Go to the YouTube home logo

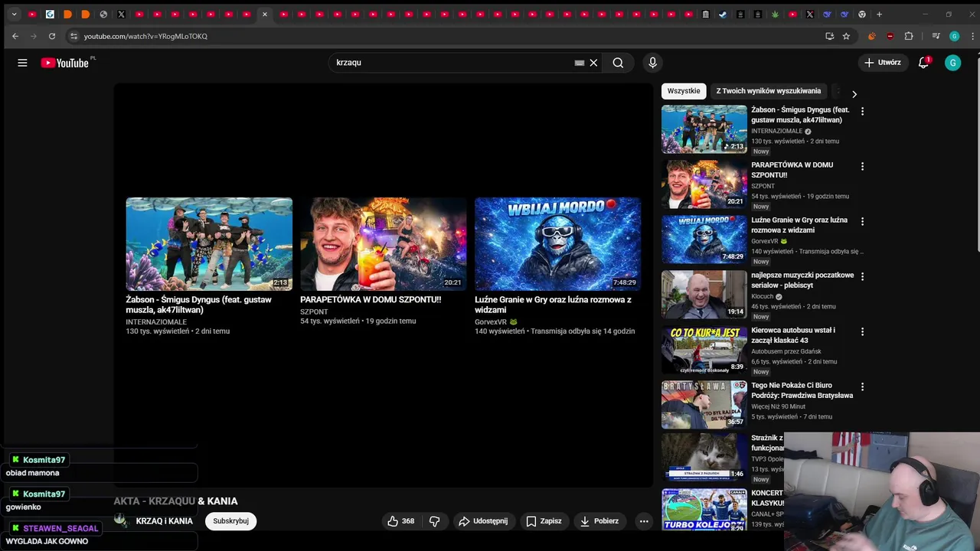(x=65, y=63)
